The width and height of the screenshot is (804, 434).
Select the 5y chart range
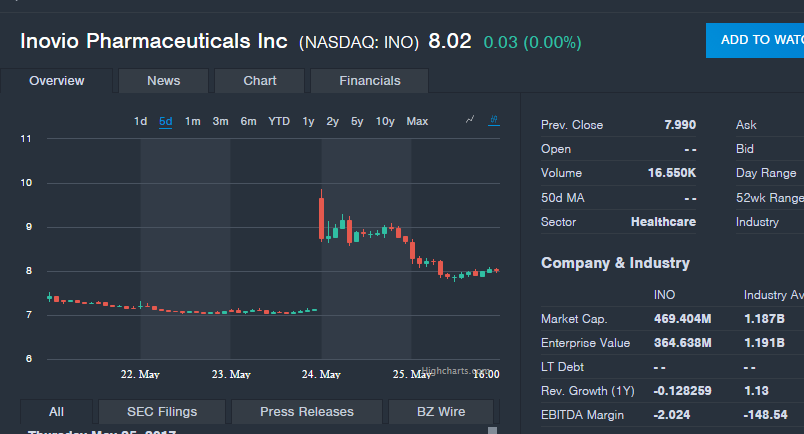pyautogui.click(x=357, y=122)
